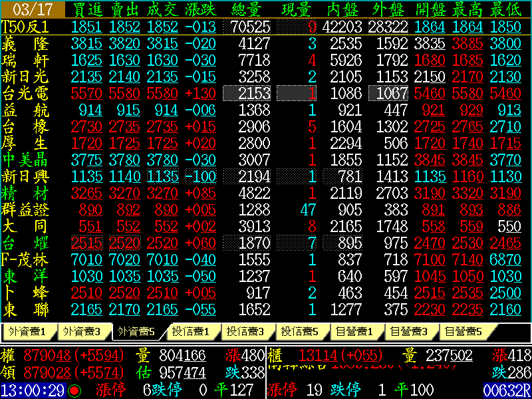Screen dimensions: 532x399
Task: Click the 總量 column header
Action: [247, 9]
